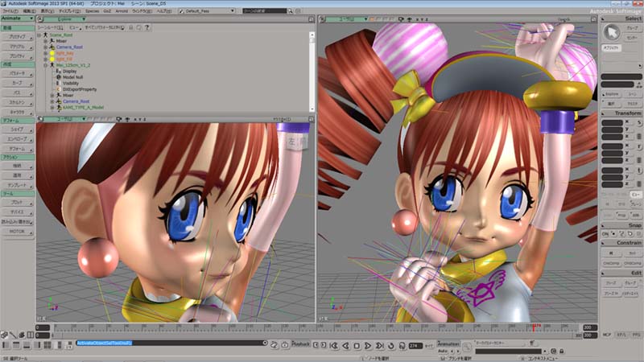
Task: Click the camera icon in left viewport header
Action: (118, 119)
